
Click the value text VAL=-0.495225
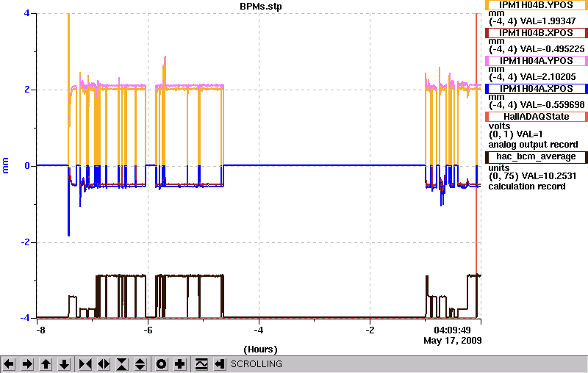click(553, 49)
